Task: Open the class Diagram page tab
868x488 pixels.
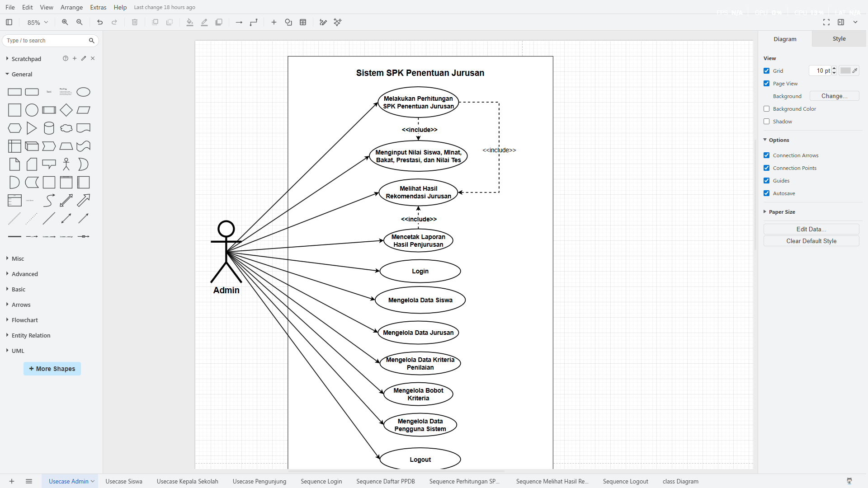Action: click(680, 481)
